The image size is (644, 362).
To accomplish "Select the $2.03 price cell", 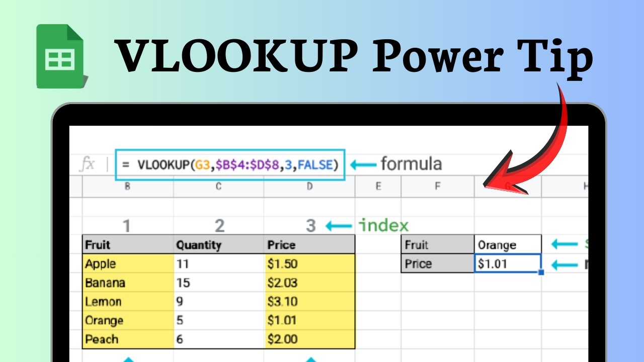I will (309, 283).
